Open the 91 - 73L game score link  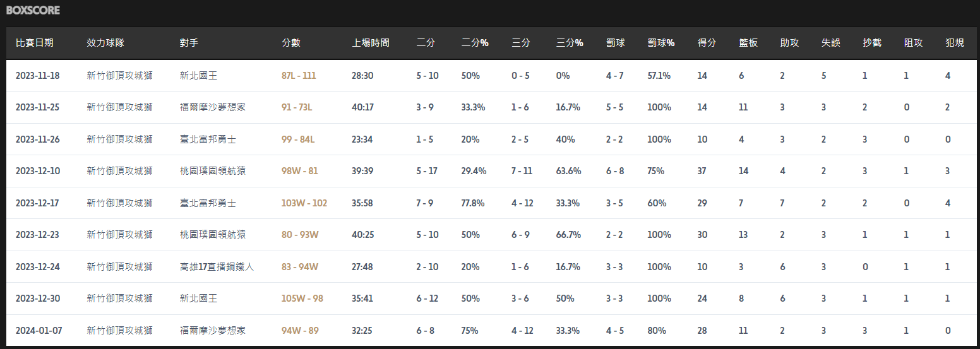[x=297, y=107]
